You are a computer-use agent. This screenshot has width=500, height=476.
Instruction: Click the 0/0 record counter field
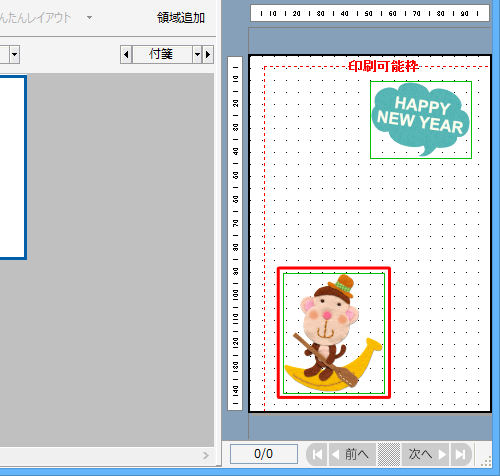(x=264, y=454)
